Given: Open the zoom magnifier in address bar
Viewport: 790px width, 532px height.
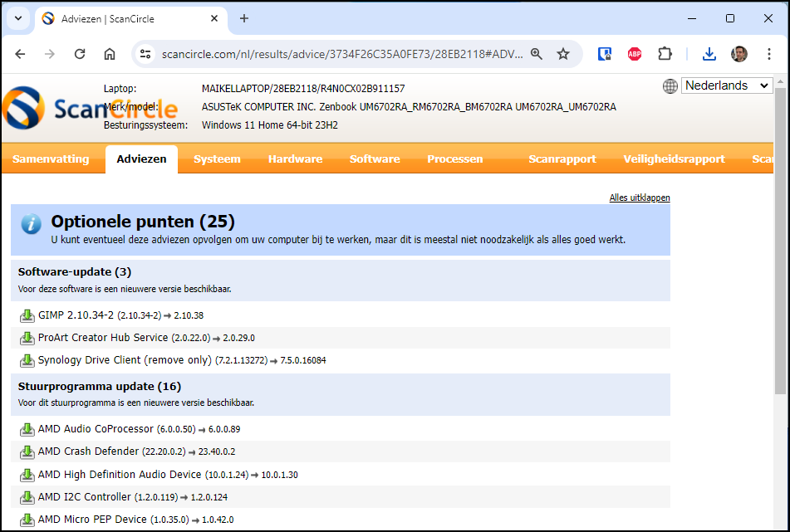Looking at the screenshot, I should [x=537, y=54].
